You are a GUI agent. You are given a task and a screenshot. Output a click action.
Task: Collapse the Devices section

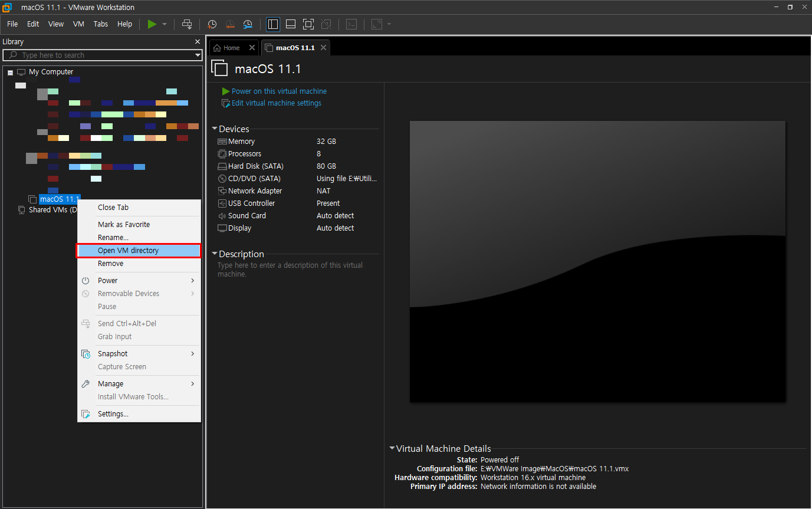(215, 129)
